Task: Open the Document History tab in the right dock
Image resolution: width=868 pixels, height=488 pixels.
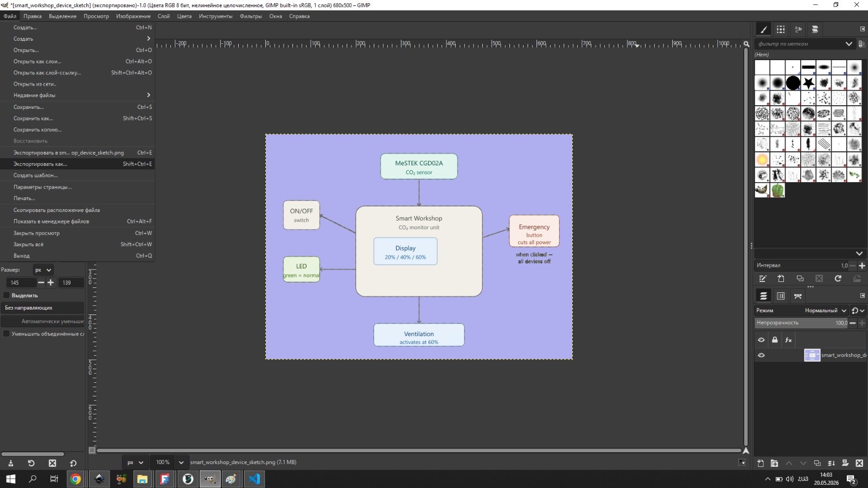Action: click(x=815, y=29)
